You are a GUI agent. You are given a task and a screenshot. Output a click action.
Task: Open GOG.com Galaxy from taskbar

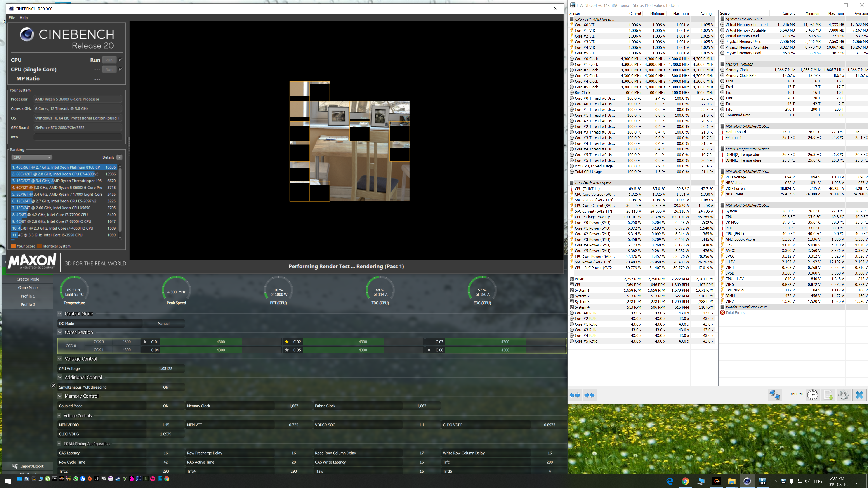(111, 479)
